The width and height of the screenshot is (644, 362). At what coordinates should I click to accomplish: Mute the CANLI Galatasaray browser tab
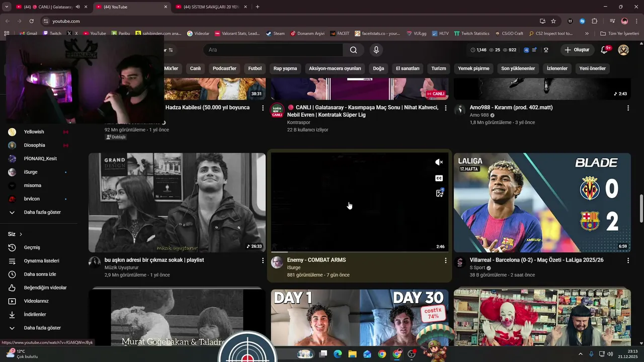click(x=77, y=7)
